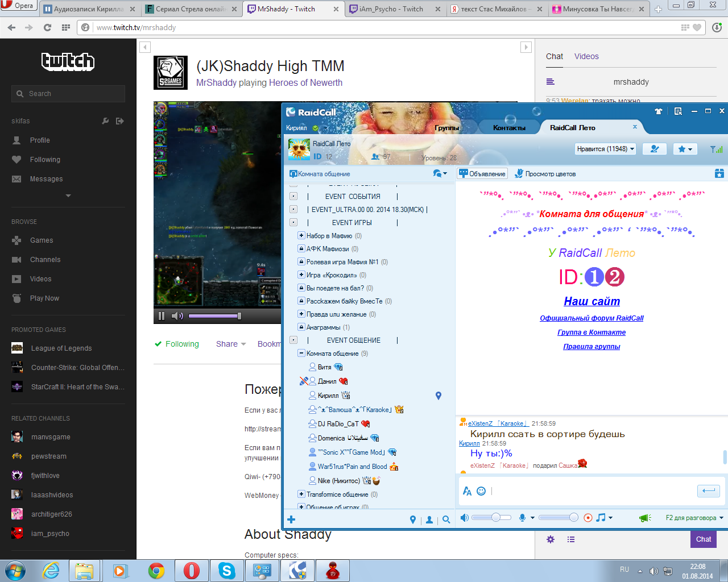Image resolution: width=728 pixels, height=582 pixels.
Task: Launch Skype from Windows taskbar
Action: [227, 571]
